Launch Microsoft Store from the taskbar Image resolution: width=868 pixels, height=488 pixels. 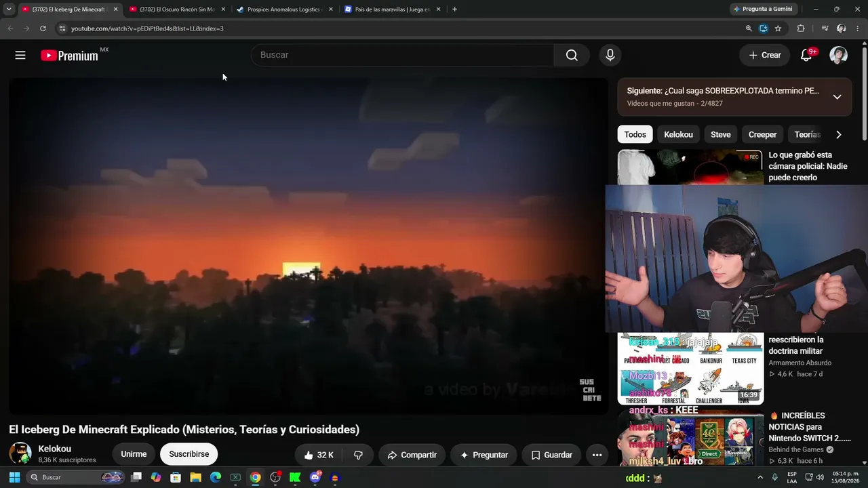point(176,477)
